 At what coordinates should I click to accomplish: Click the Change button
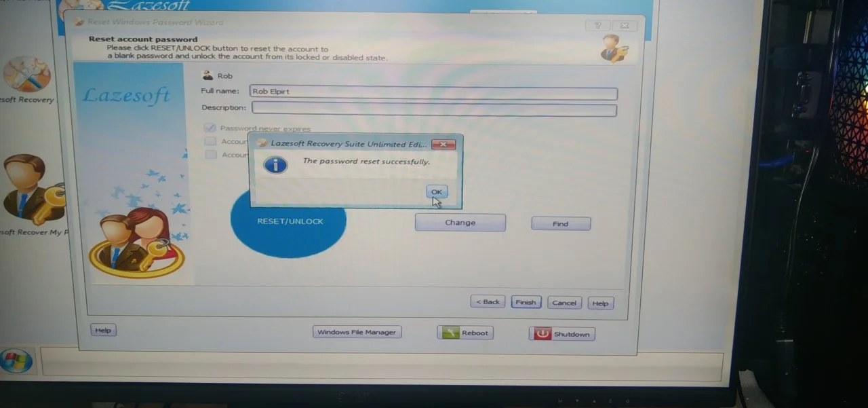pos(460,223)
